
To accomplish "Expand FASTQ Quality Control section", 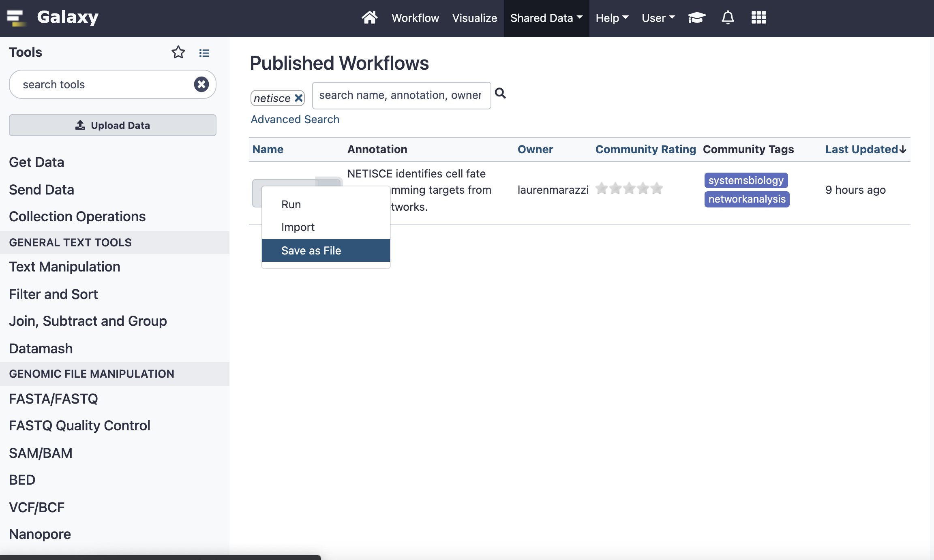I will click(x=79, y=425).
